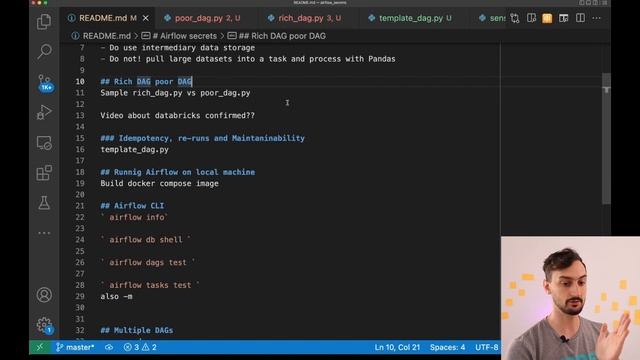Show additional views ellipsis in activity bar
The height and width of the screenshot is (360, 640).
tap(44, 233)
